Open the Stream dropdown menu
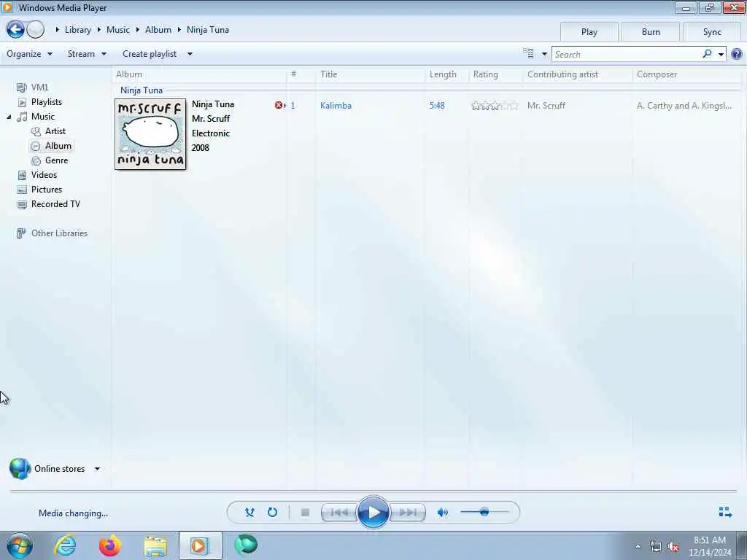Screen dimensions: 747x560 pos(87,54)
